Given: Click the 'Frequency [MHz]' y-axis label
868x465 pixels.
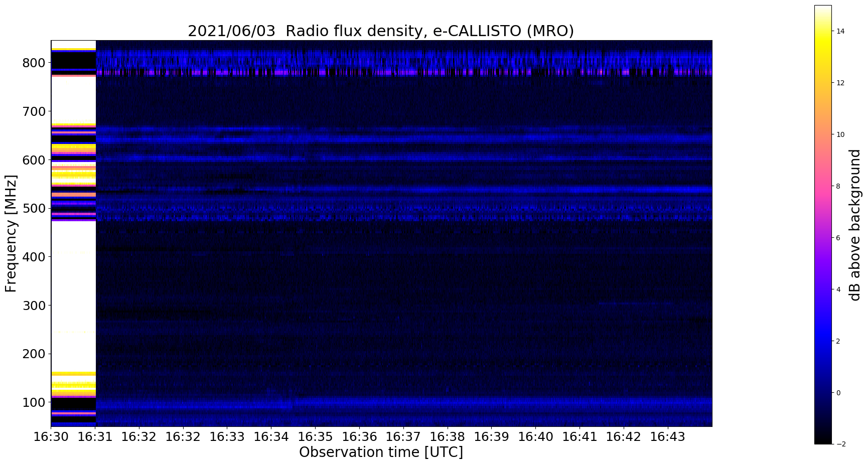Looking at the screenshot, I should (x=11, y=233).
